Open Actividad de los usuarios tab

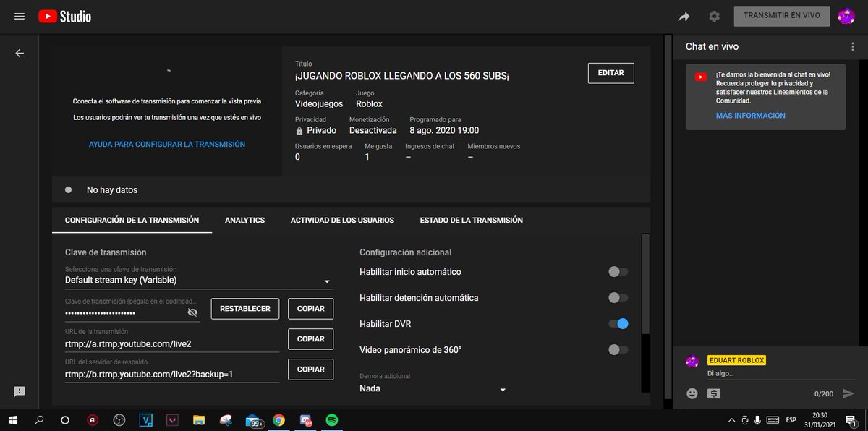tap(342, 220)
